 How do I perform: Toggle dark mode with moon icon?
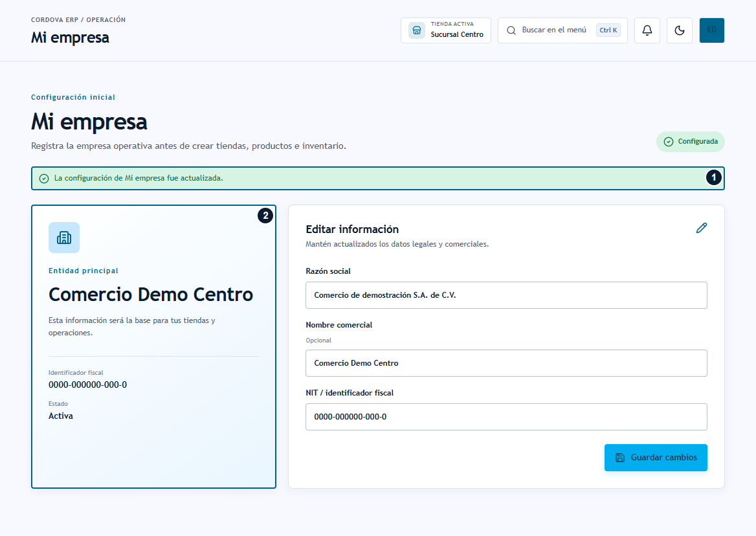coord(680,30)
